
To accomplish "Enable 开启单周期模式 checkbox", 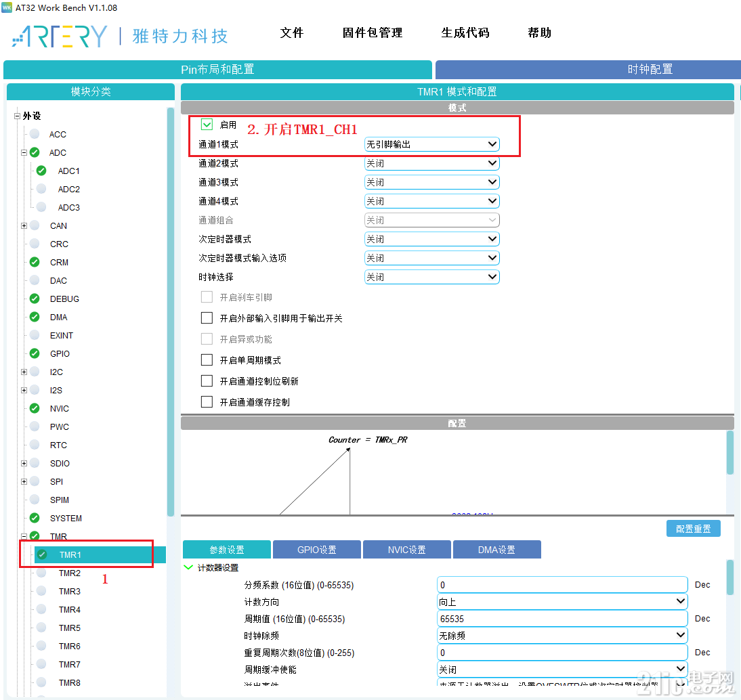I will click(x=207, y=360).
